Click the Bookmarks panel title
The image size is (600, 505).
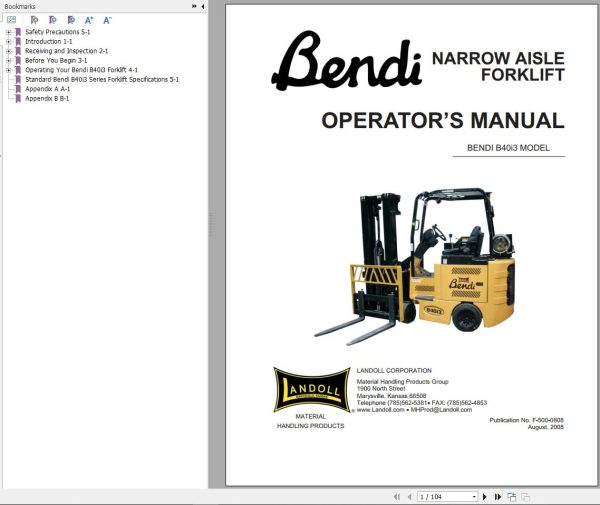click(20, 7)
